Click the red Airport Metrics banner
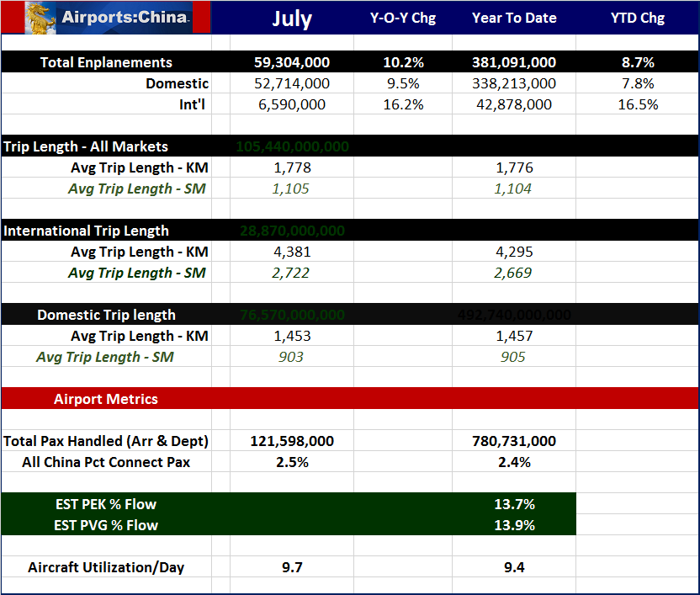The height and width of the screenshot is (595, 700). [x=106, y=399]
